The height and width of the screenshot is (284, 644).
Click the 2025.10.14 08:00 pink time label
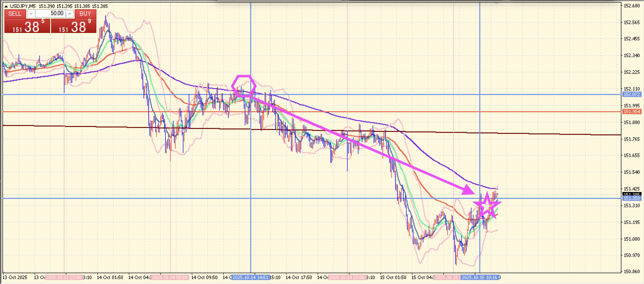[170, 278]
